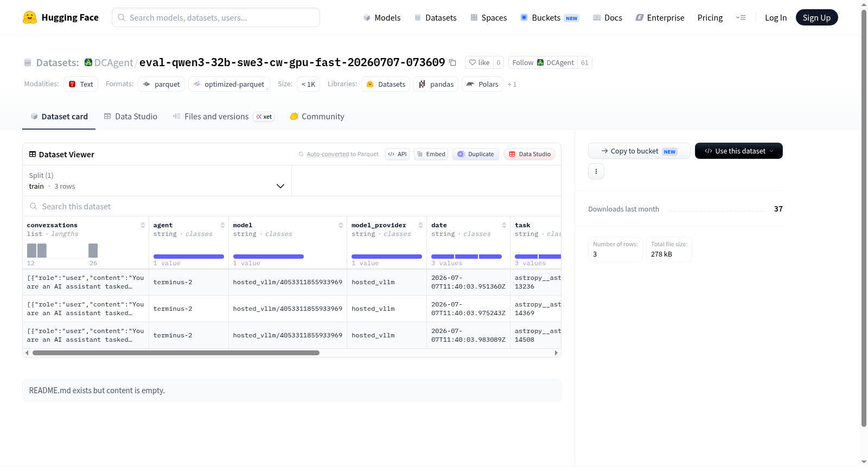
Task: Click the like count 0
Action: click(499, 62)
